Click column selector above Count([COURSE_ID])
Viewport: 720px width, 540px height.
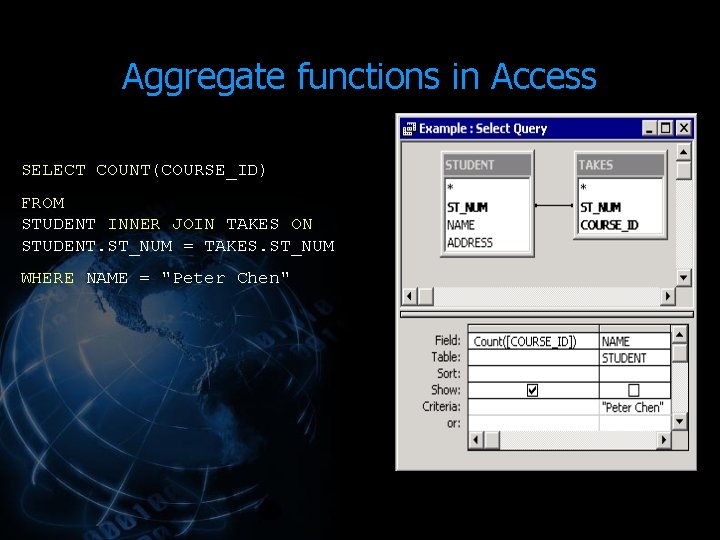point(534,329)
